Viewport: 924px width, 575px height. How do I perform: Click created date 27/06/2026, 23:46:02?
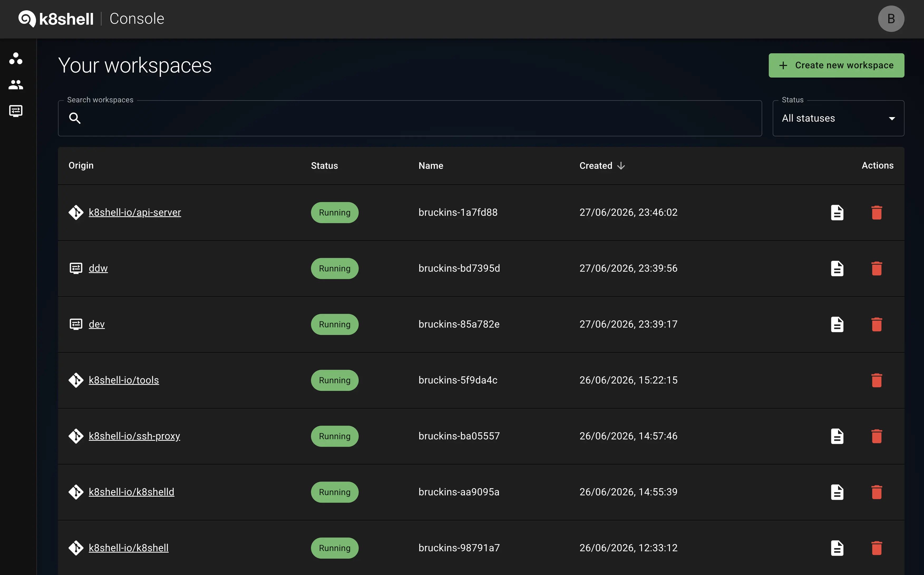click(628, 213)
